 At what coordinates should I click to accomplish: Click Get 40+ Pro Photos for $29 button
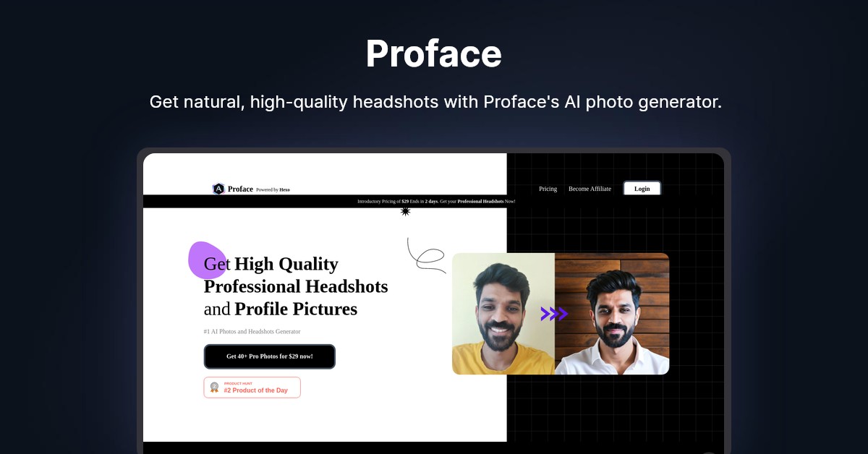coord(269,356)
